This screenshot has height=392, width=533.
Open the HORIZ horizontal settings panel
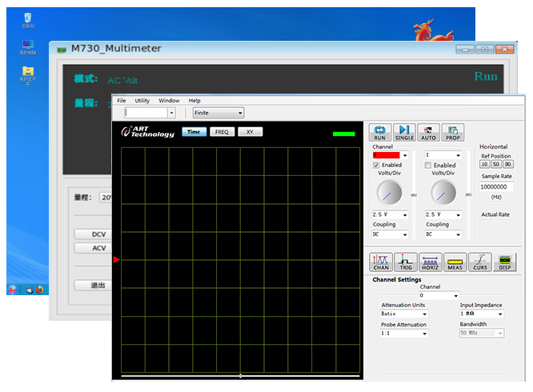(430, 262)
